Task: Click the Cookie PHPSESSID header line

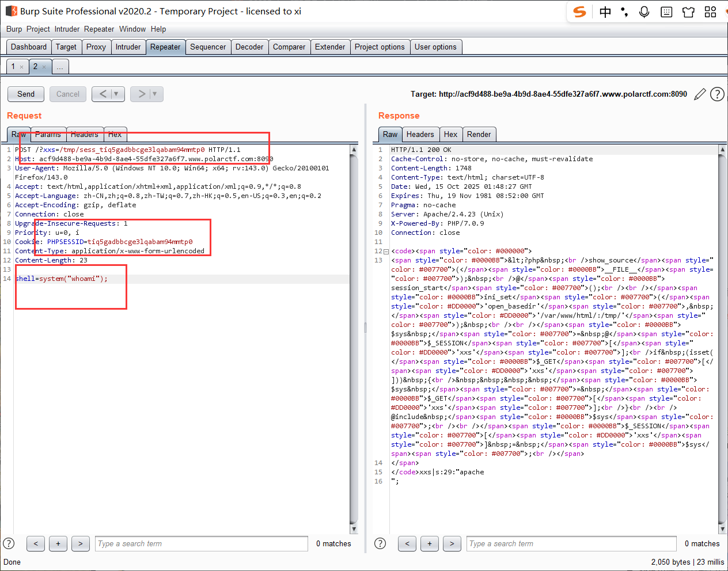Action: coord(104,242)
